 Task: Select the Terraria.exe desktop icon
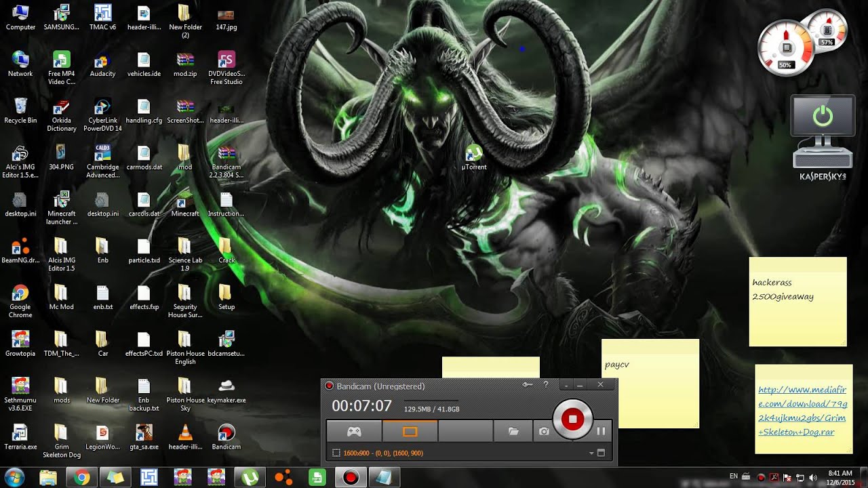pos(20,437)
